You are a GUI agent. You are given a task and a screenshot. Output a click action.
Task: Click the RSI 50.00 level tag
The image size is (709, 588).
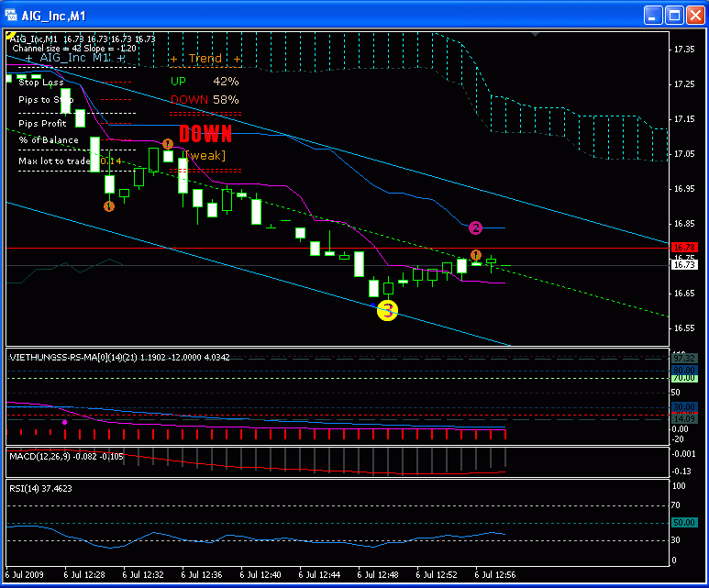click(x=683, y=522)
